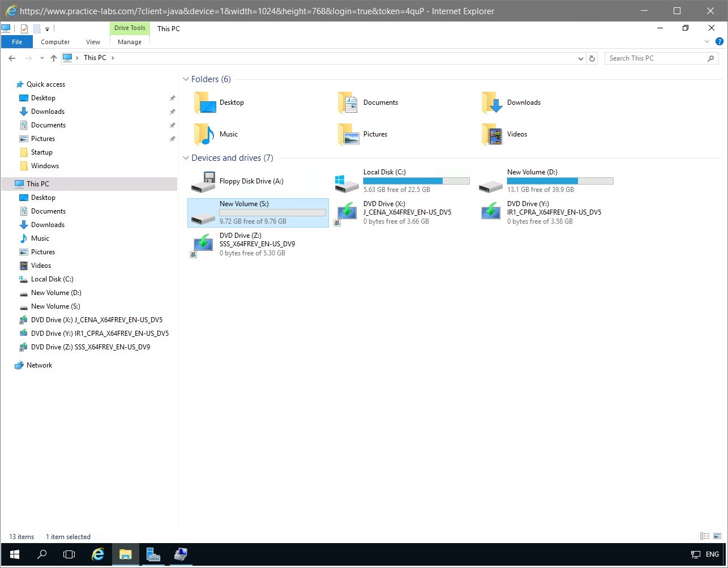Viewport: 728px width, 568px height.
Task: Switch to the View ribbon tab
Action: coord(93,42)
